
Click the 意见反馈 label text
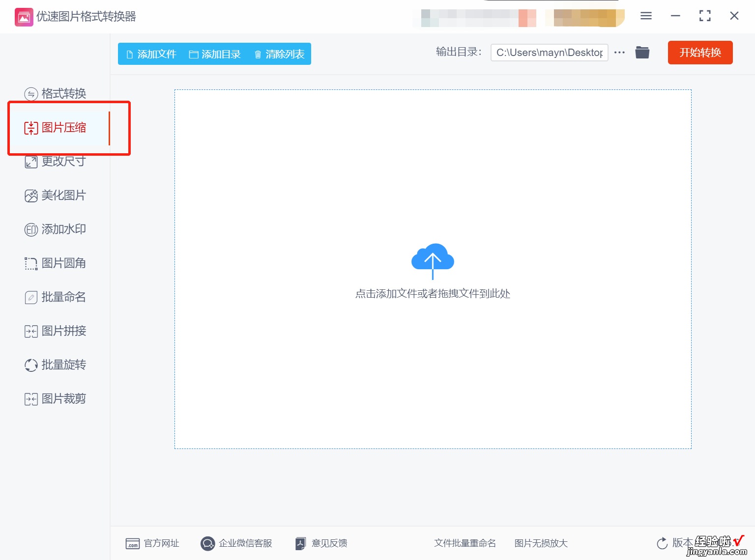(330, 543)
